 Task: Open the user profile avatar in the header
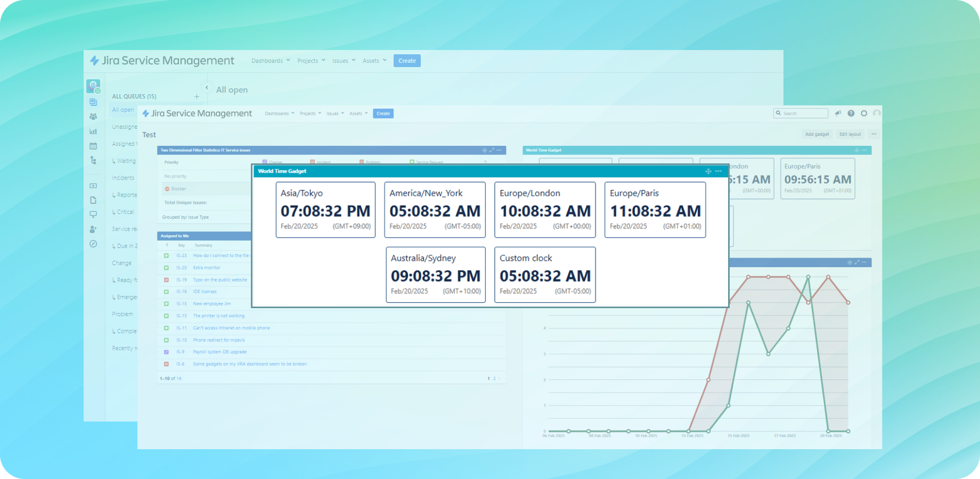877,113
